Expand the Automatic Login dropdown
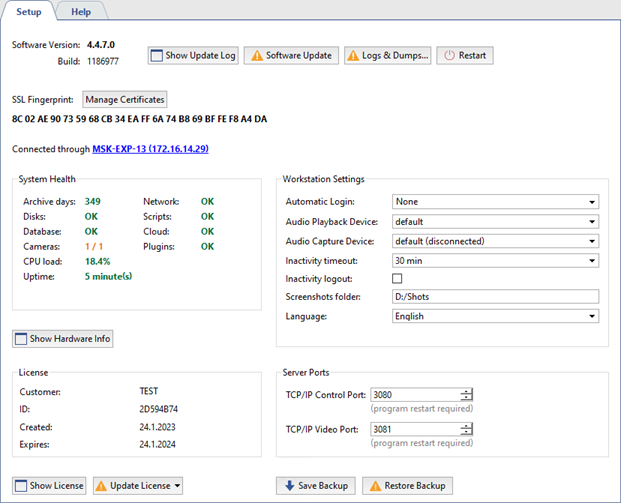This screenshot has width=621, height=503. click(x=495, y=202)
